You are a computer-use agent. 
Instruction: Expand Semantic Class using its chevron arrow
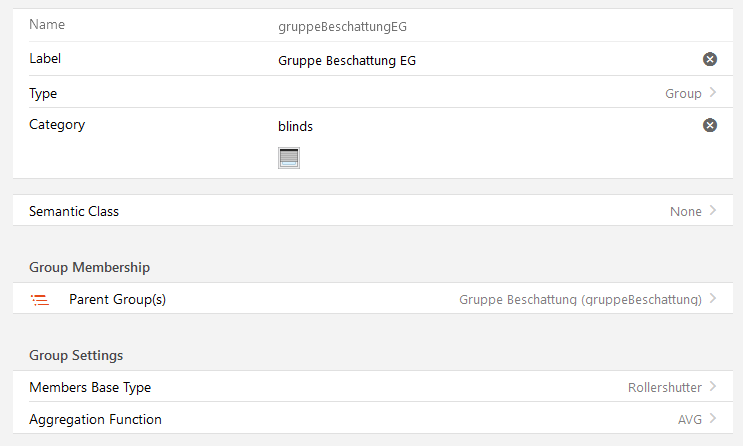point(713,211)
